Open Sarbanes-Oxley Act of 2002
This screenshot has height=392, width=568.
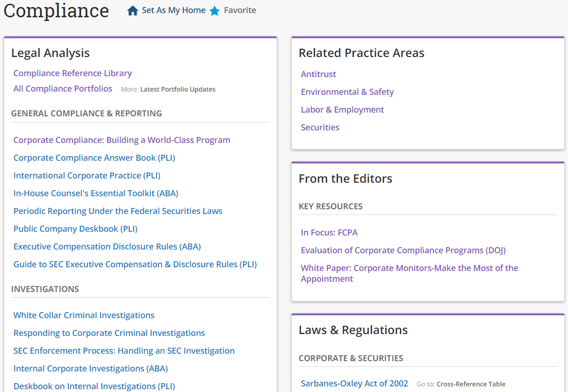coord(354,384)
